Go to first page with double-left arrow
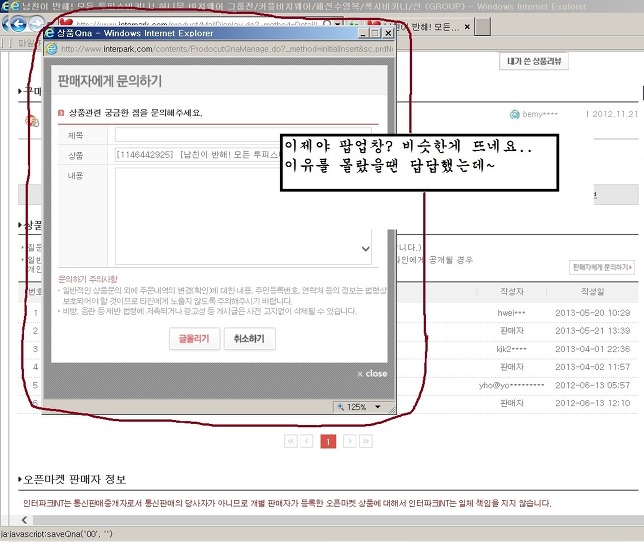The image size is (644, 542). coord(291,441)
